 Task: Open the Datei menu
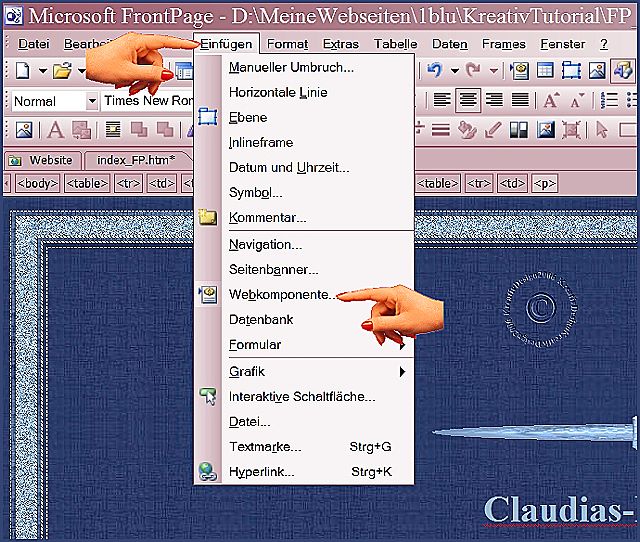(x=33, y=44)
